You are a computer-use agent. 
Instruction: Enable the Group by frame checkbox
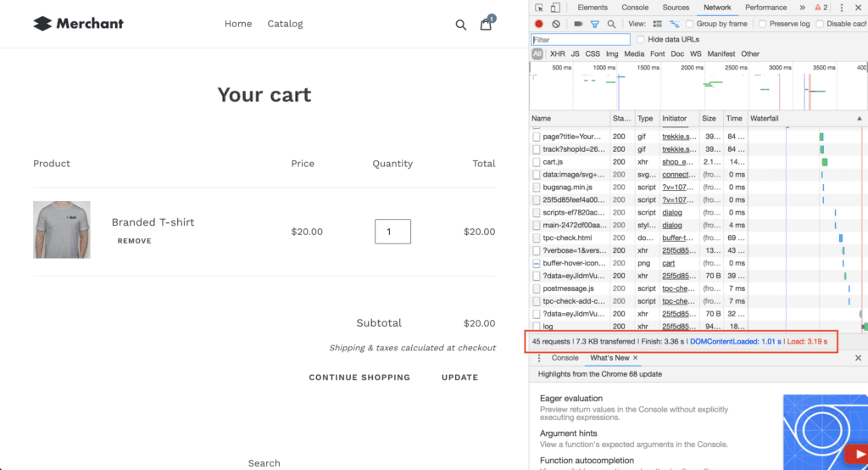(x=690, y=24)
